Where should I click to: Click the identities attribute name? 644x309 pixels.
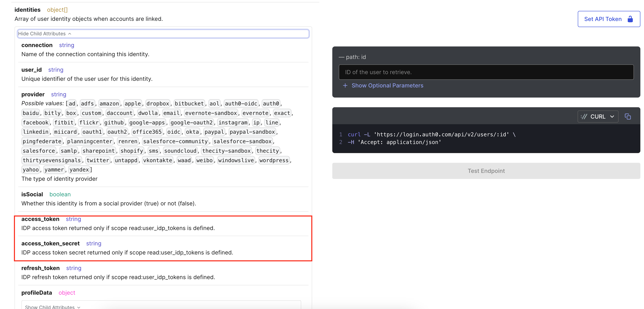click(x=27, y=10)
